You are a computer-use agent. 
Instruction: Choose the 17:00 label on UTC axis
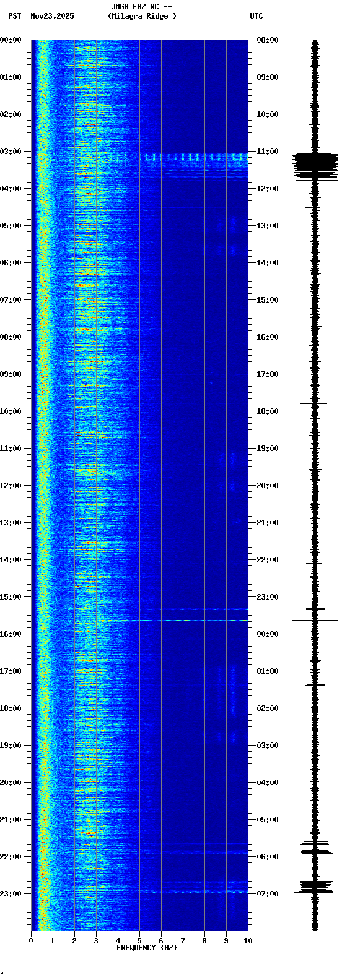[x=267, y=374]
